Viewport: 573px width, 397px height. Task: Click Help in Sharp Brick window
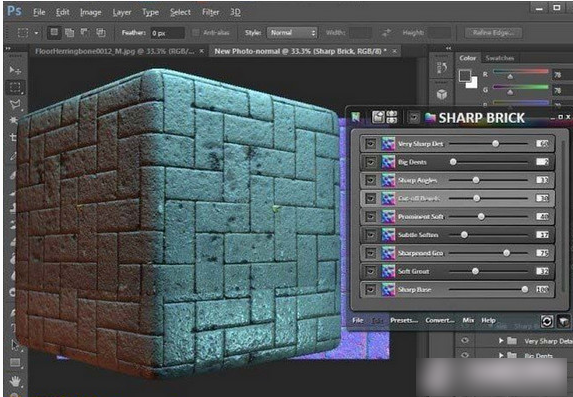pyautogui.click(x=488, y=320)
